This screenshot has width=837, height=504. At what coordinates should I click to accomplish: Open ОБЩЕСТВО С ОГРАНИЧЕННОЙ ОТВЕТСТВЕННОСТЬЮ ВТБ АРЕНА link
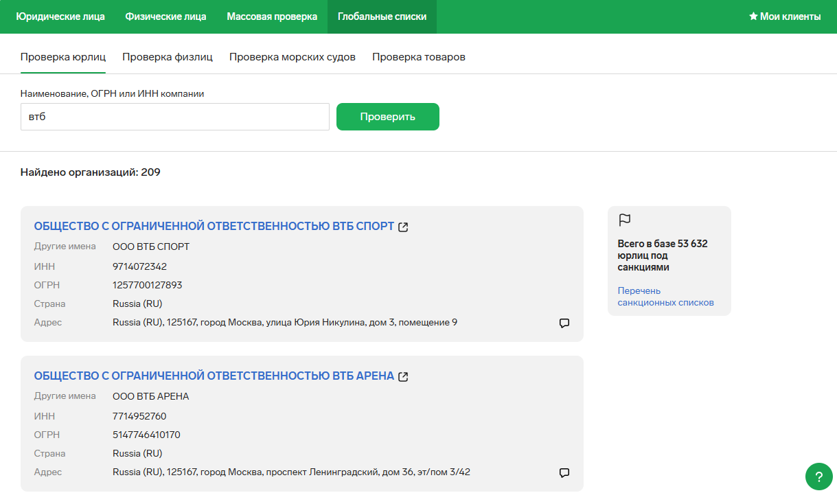(214, 376)
